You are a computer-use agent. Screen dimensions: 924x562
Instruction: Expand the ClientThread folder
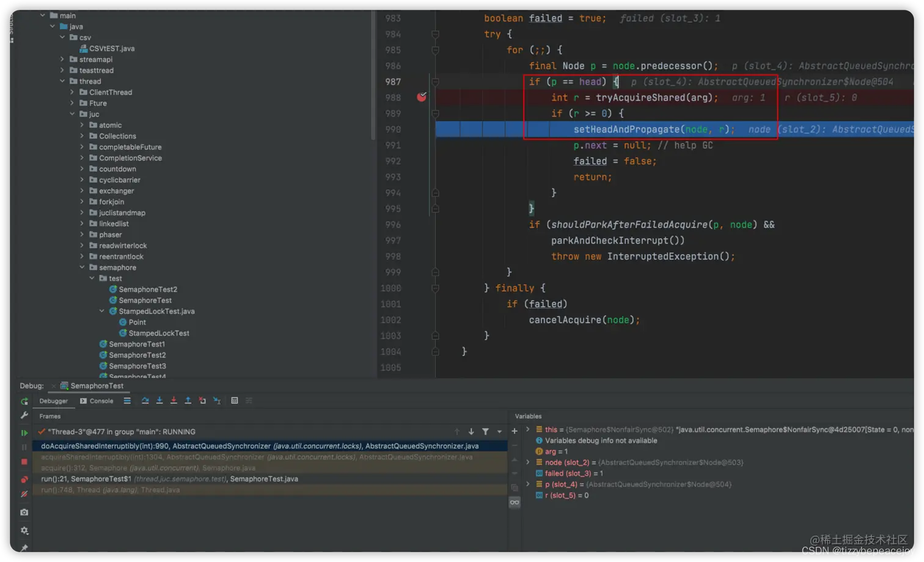click(72, 92)
